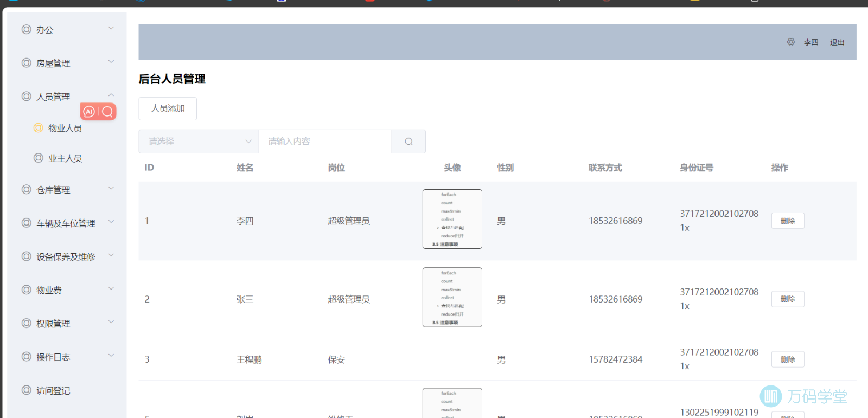Delete the 王程鹏 row with 删除

(788, 359)
